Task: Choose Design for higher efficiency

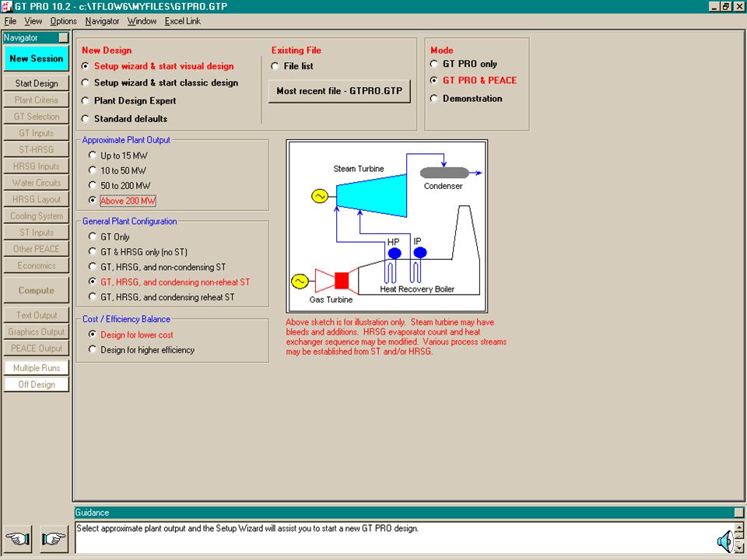Action: pyautogui.click(x=142, y=350)
